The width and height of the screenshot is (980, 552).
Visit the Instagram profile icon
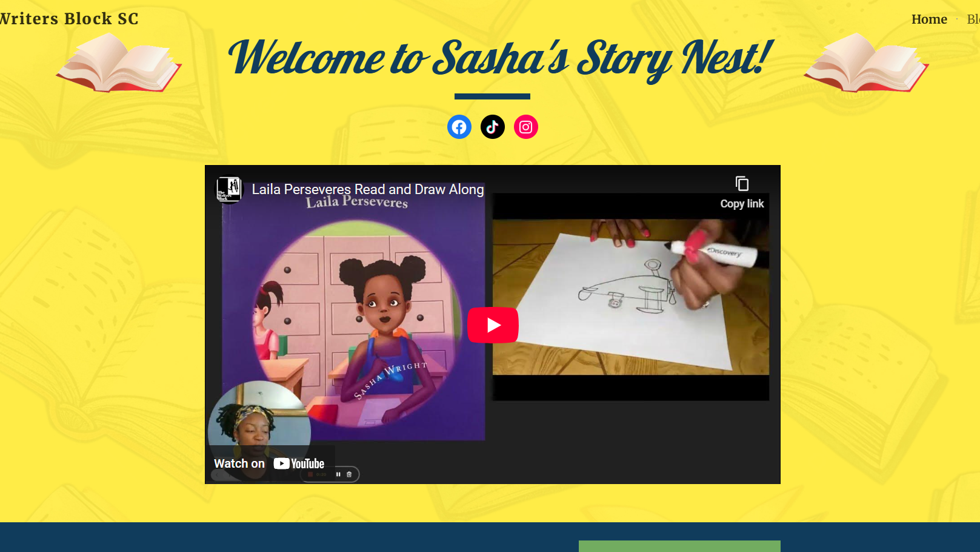point(525,127)
